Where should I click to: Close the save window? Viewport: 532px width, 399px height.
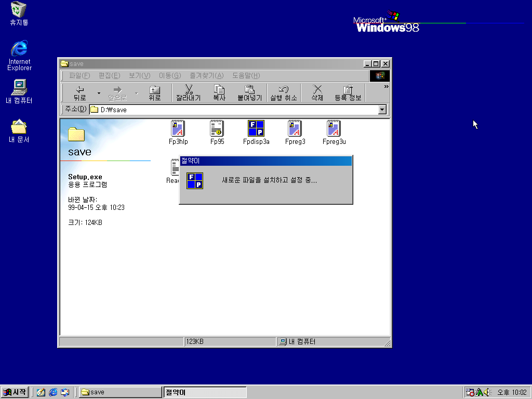[x=385, y=64]
